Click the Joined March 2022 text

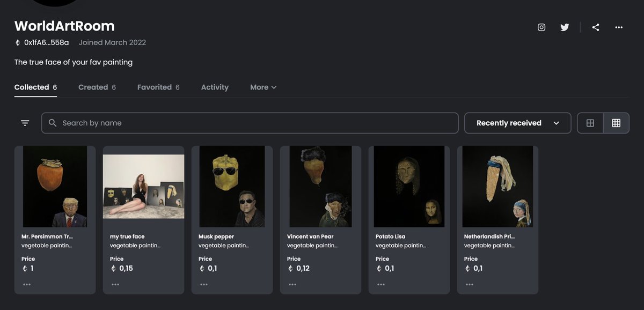coord(112,42)
